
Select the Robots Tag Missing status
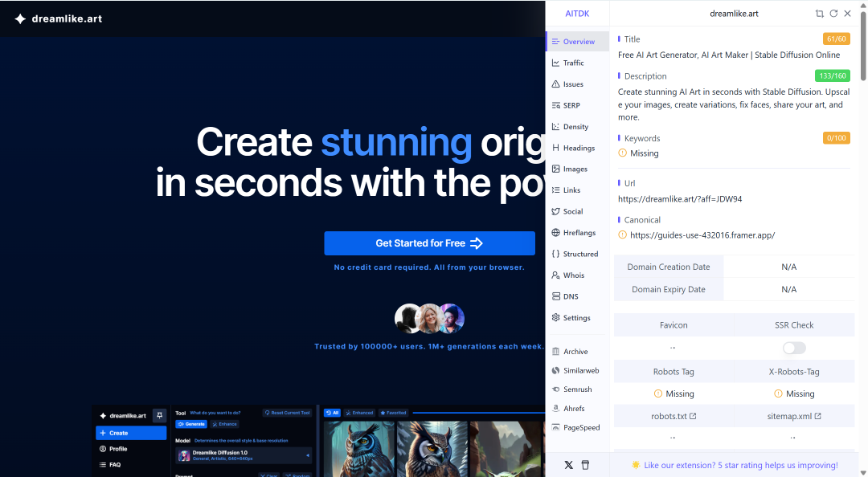pos(674,393)
